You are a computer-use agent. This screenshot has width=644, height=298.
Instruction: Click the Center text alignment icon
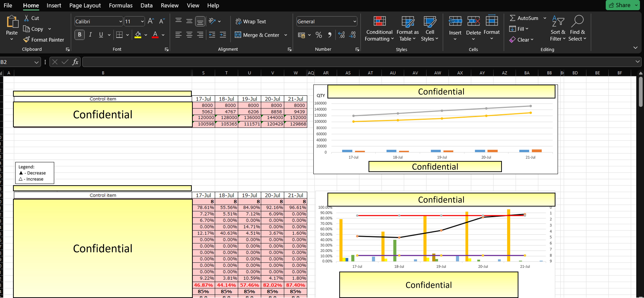click(x=189, y=35)
